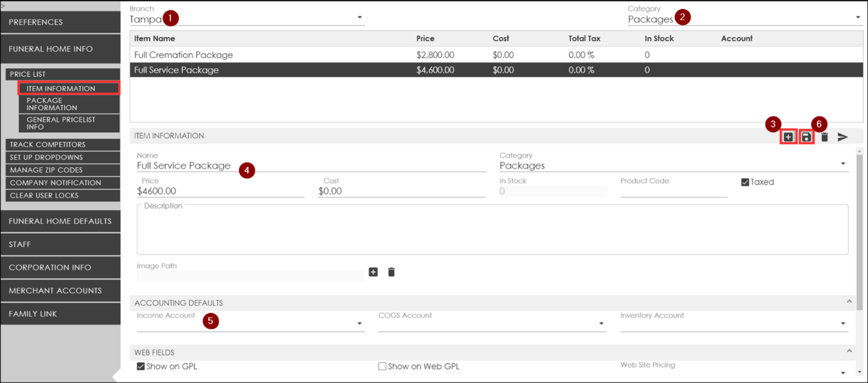The height and width of the screenshot is (383, 868).
Task: Enable Show on Web GPL checkbox
Action: 382,367
